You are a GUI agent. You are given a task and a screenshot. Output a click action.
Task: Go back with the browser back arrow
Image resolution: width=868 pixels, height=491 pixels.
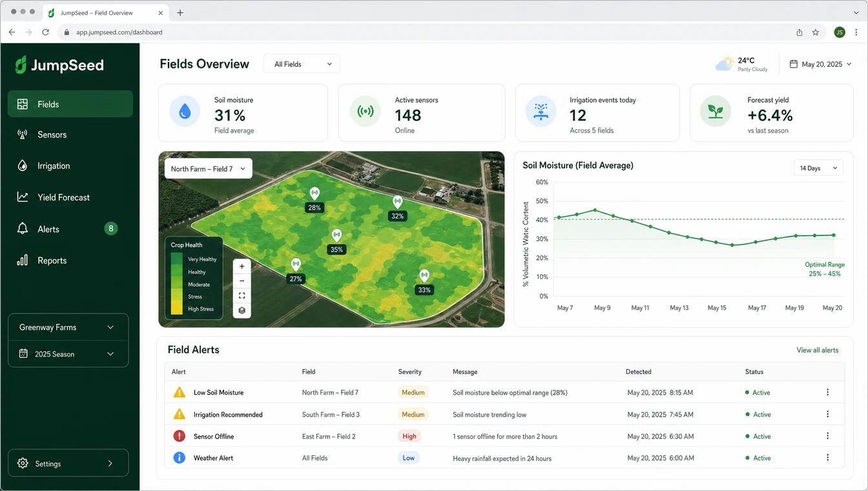pyautogui.click(x=12, y=32)
